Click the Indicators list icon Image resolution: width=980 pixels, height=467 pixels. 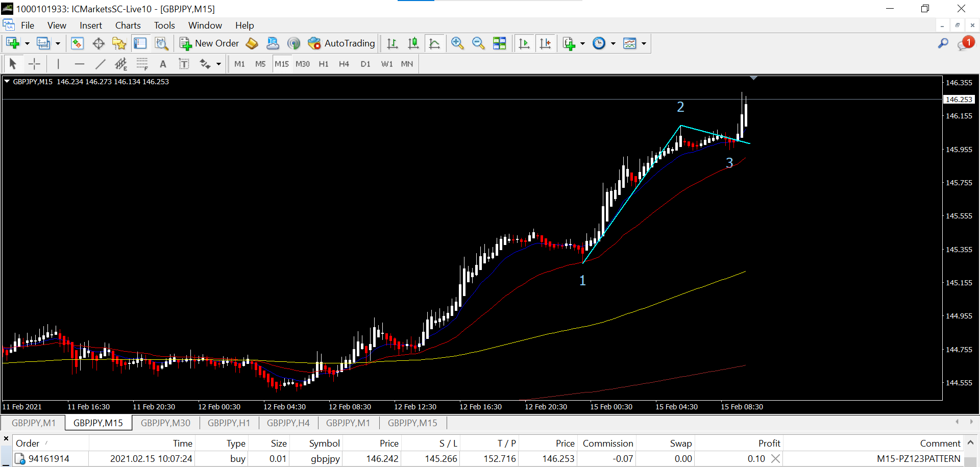(569, 43)
